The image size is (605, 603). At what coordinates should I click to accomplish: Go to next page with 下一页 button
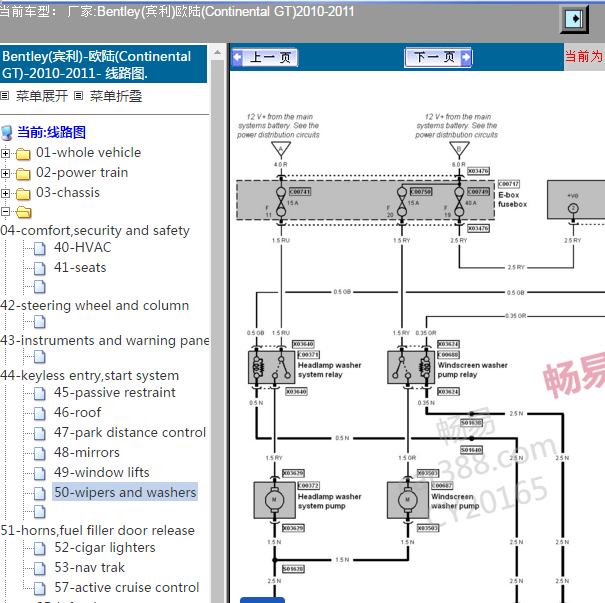pyautogui.click(x=438, y=57)
